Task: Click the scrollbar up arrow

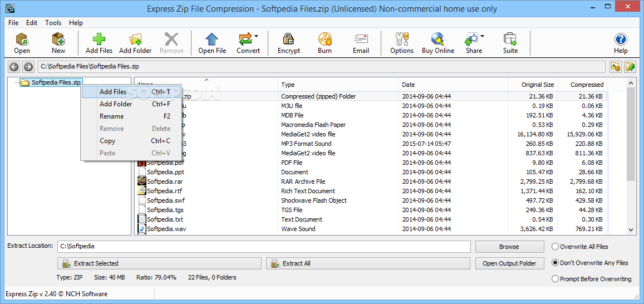Action: tap(632, 82)
